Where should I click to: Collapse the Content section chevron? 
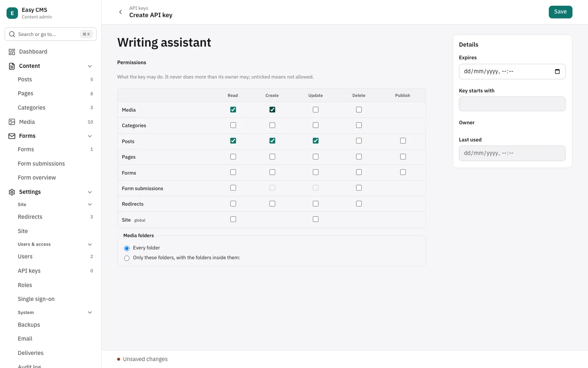tap(90, 66)
